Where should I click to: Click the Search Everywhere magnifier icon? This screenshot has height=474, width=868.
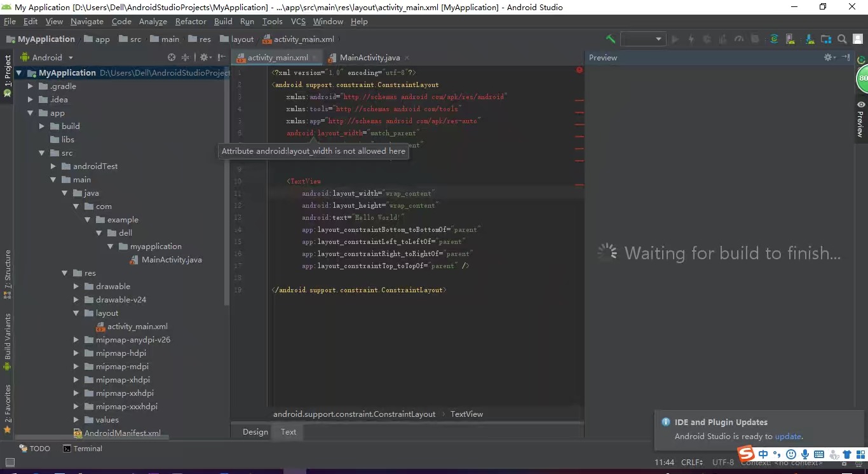pyautogui.click(x=842, y=39)
